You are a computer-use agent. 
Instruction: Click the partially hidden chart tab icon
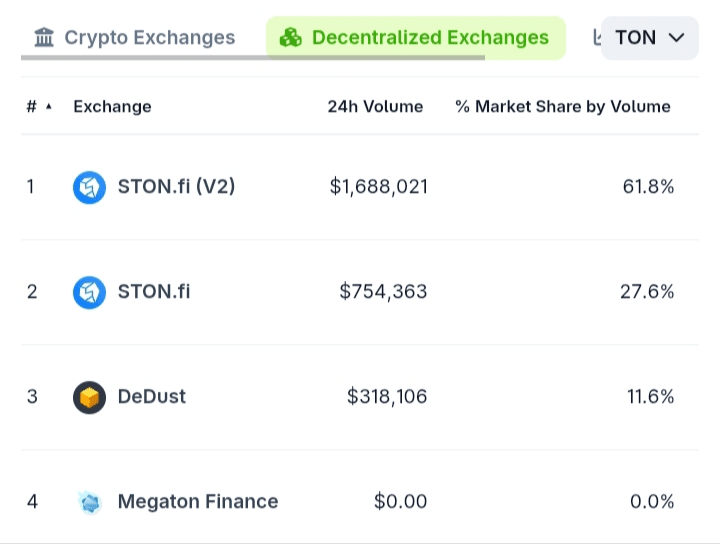coord(597,38)
